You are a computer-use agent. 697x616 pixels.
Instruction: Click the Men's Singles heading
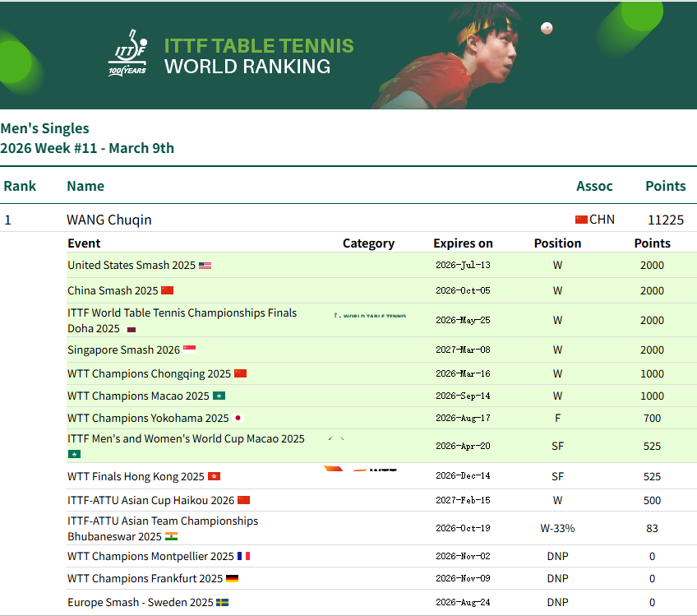click(x=44, y=128)
